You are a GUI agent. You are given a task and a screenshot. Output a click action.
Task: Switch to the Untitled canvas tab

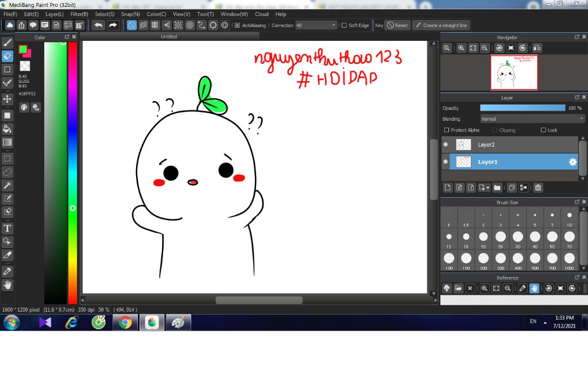point(169,36)
